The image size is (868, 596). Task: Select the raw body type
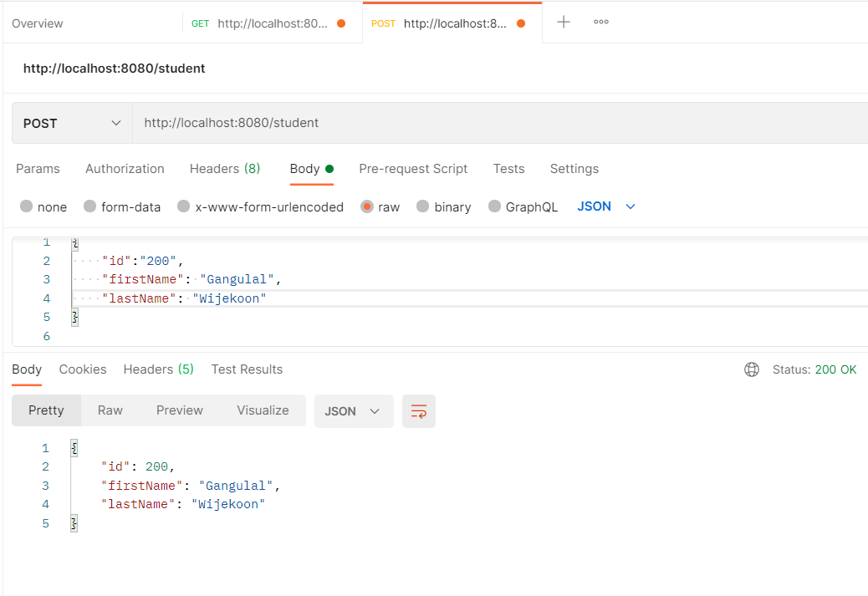368,206
